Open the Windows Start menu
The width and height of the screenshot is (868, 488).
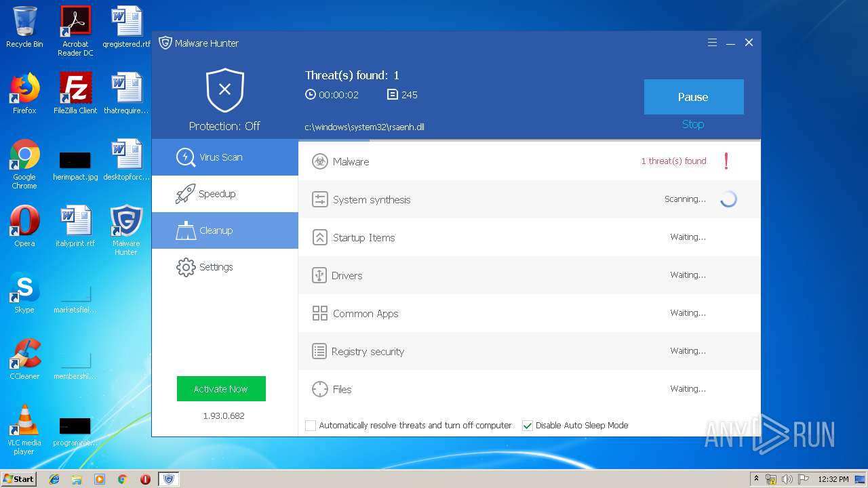pyautogui.click(x=19, y=479)
